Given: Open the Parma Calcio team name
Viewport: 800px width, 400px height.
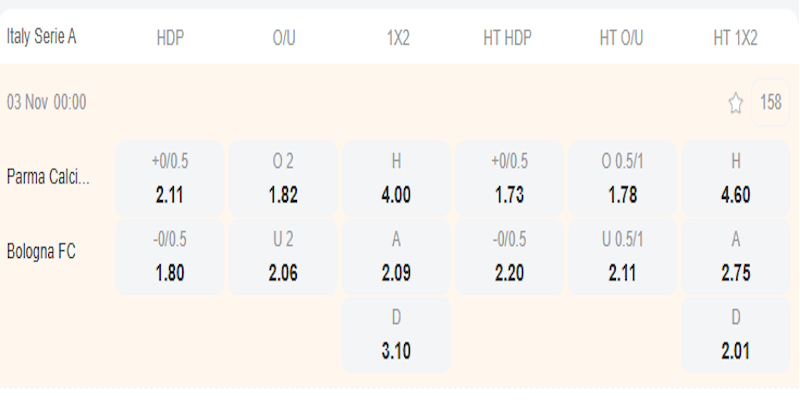Looking at the screenshot, I should 48,177.
